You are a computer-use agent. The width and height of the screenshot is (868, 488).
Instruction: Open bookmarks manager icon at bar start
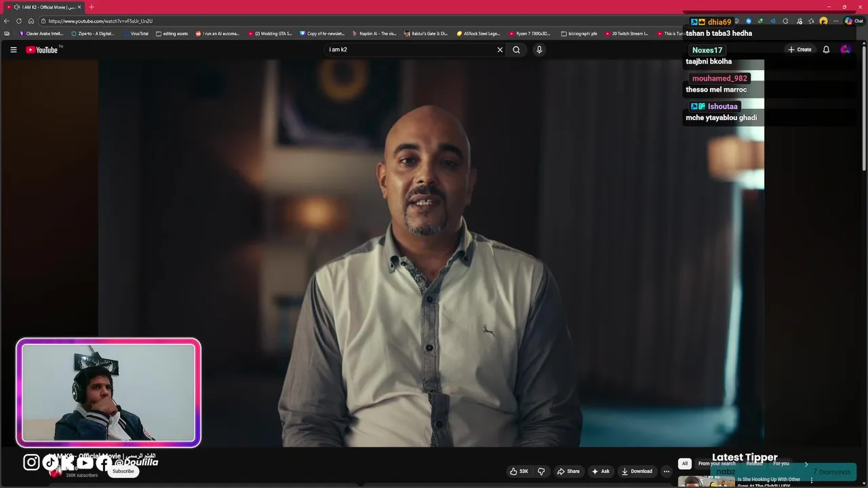pyautogui.click(x=7, y=33)
